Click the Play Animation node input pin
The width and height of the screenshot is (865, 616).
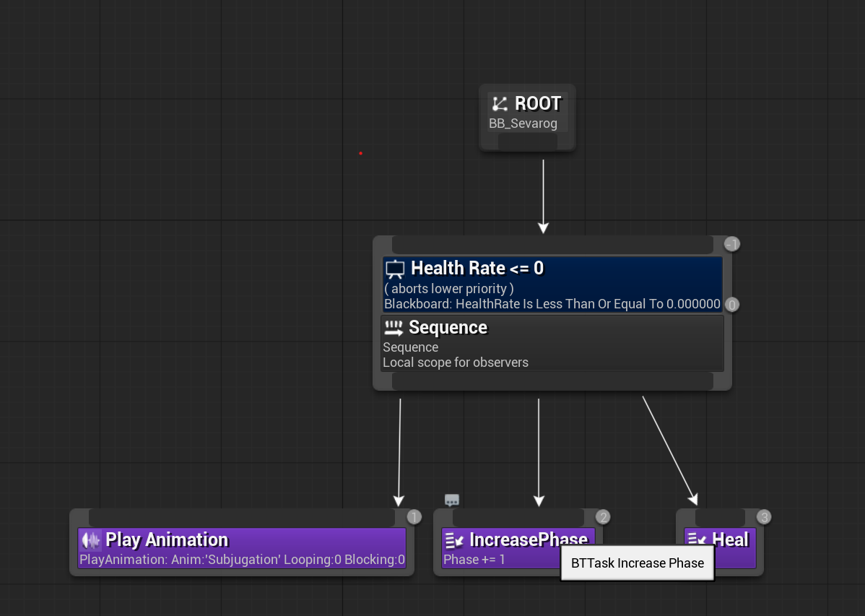point(242,517)
